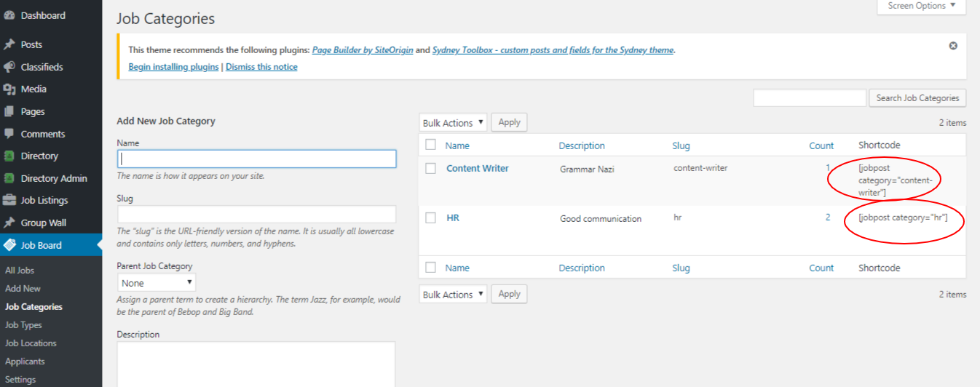The width and height of the screenshot is (980, 387).
Task: Sort by Name column header
Action: pos(457,145)
